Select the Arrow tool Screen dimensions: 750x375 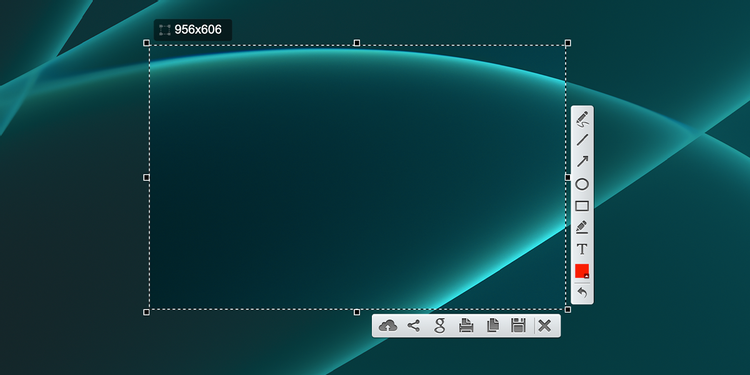(x=582, y=162)
